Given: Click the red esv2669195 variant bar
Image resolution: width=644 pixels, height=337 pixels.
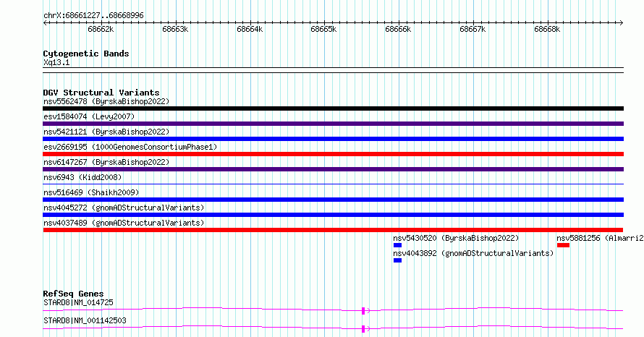Looking at the screenshot, I should 333,154.
